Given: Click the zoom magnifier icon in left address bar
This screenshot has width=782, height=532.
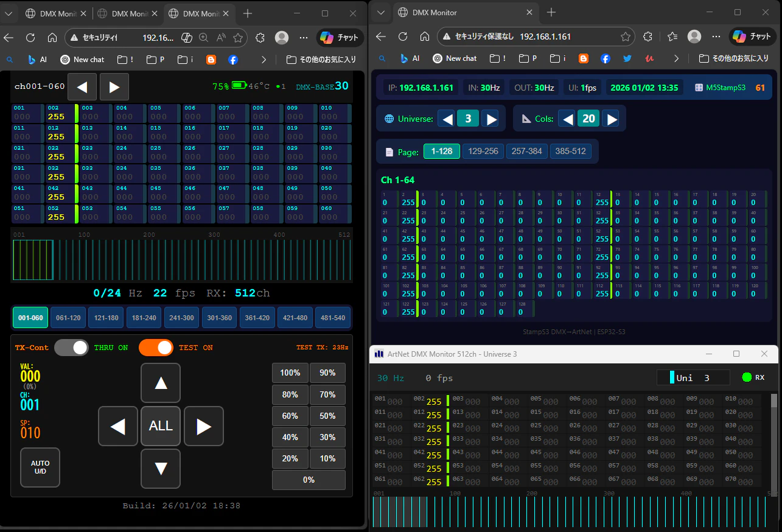Looking at the screenshot, I should (x=204, y=38).
